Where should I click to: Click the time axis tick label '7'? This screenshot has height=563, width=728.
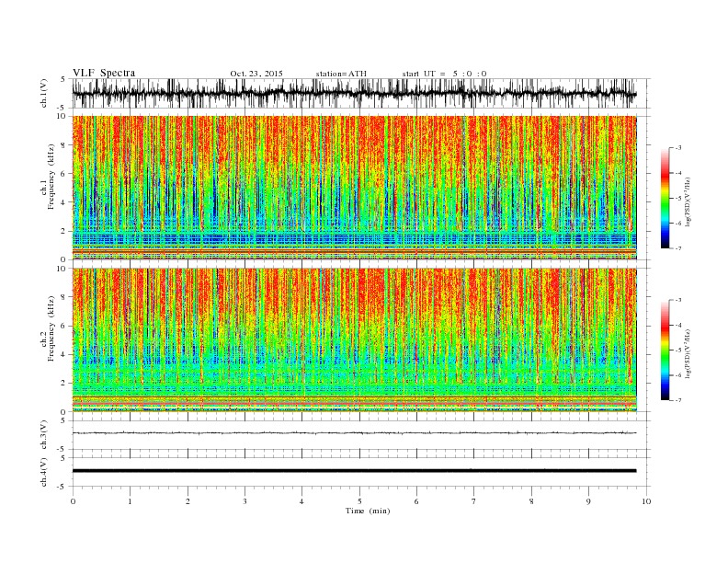(474, 501)
